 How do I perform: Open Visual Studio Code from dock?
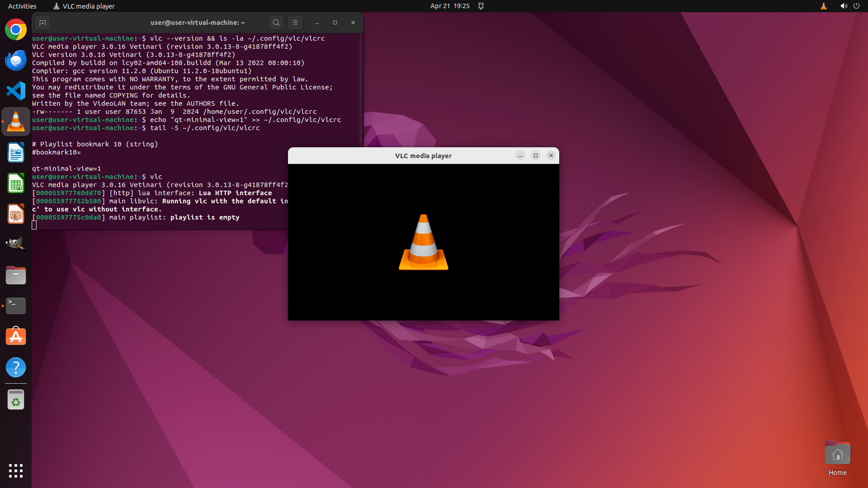(x=16, y=91)
